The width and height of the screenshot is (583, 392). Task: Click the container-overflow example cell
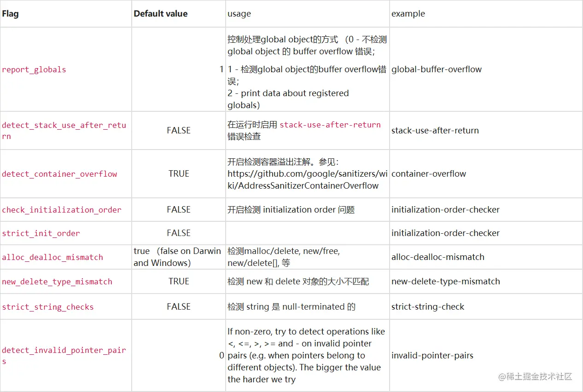[429, 174]
